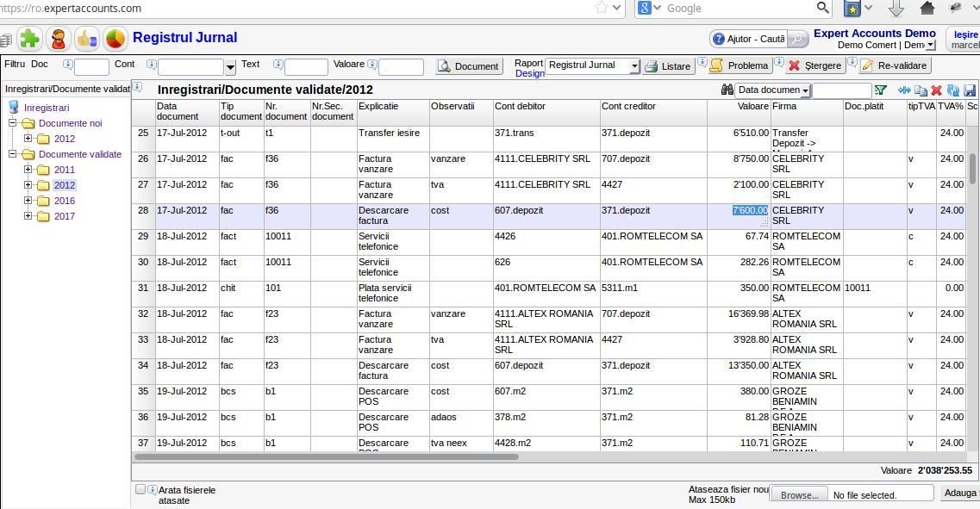Image resolution: width=980 pixels, height=509 pixels.
Task: Apply the green funnel filter icon
Action: (x=881, y=90)
